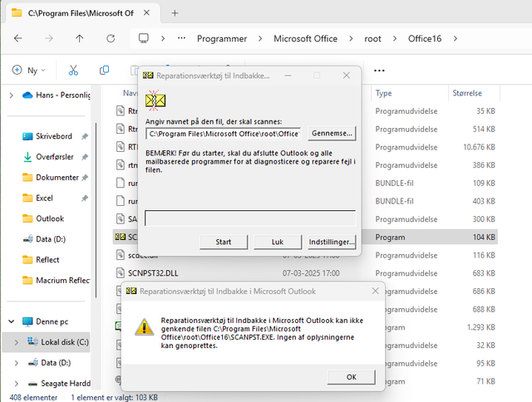Image resolution: width=532 pixels, height=402 pixels.
Task: Expand Data (D:) under Denne pc
Action: [17, 363]
